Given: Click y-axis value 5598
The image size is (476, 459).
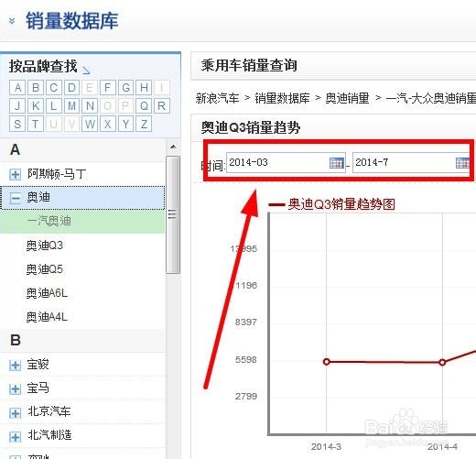Looking at the screenshot, I should 246,360.
